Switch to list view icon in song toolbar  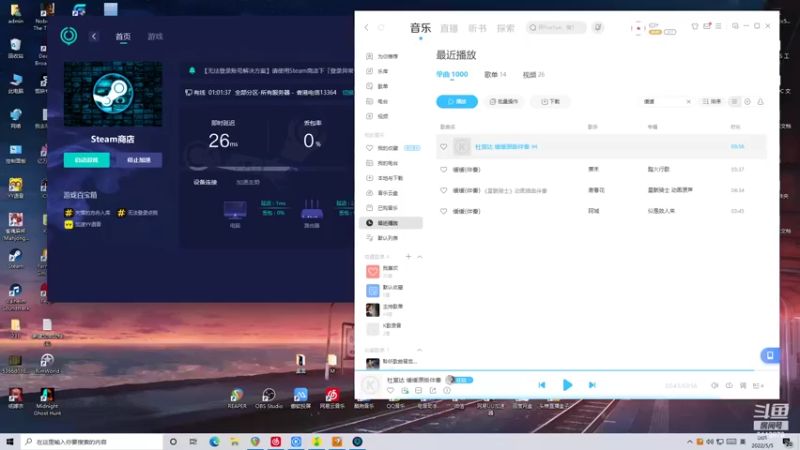tap(735, 102)
